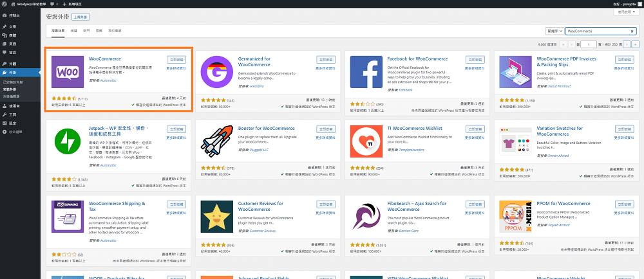The image size is (644, 279).
Task: Switch to the Recommended (推薦) tab
Action: (x=99, y=31)
